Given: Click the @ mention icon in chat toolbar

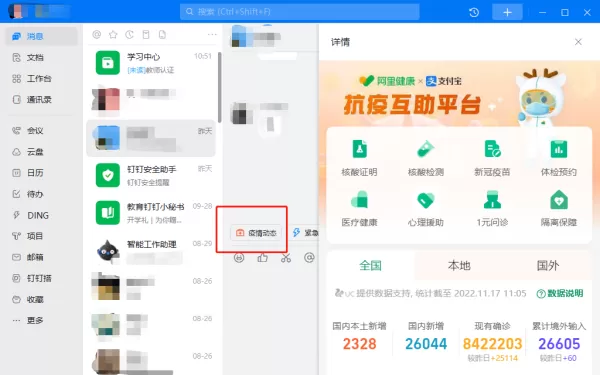Looking at the screenshot, I should 309,258.
